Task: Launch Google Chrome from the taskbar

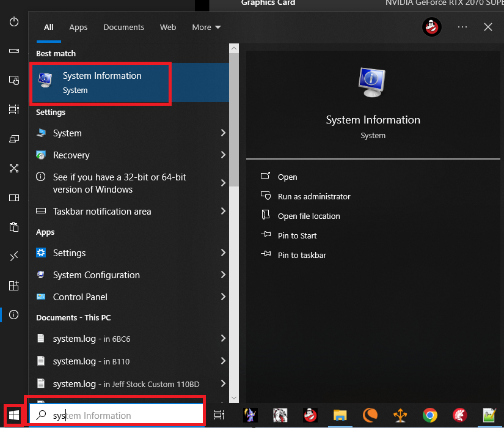Action: (x=429, y=415)
